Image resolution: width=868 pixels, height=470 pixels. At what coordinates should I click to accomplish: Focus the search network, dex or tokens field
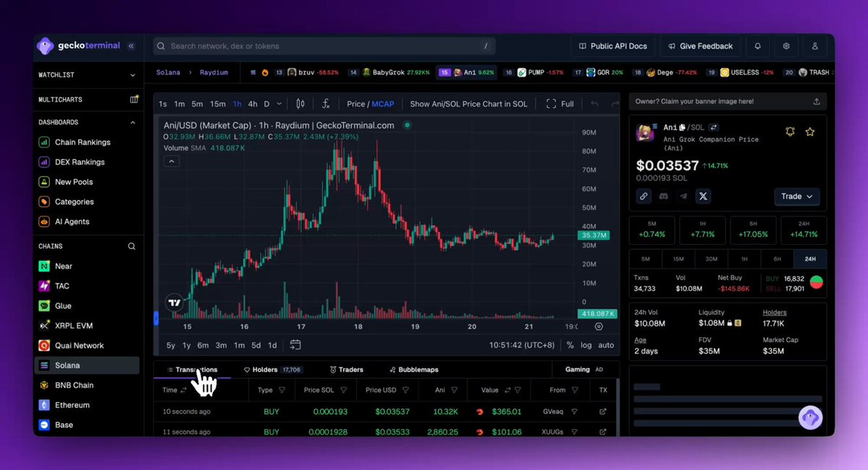[324, 46]
